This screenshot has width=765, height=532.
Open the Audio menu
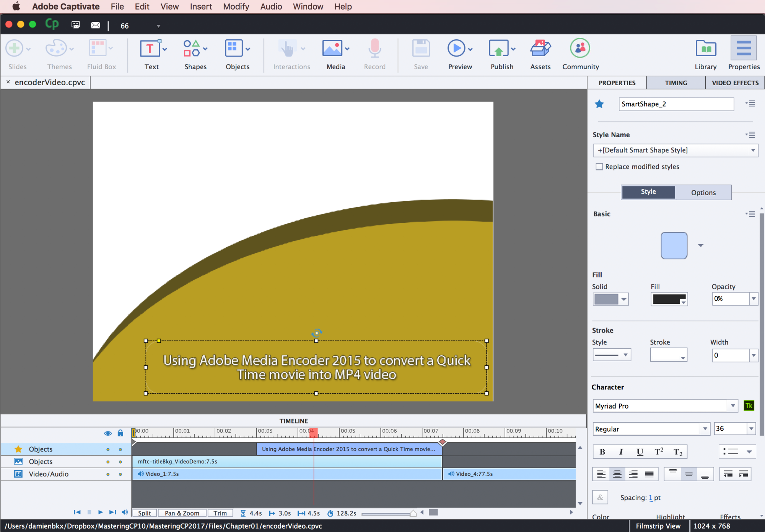[x=271, y=6]
